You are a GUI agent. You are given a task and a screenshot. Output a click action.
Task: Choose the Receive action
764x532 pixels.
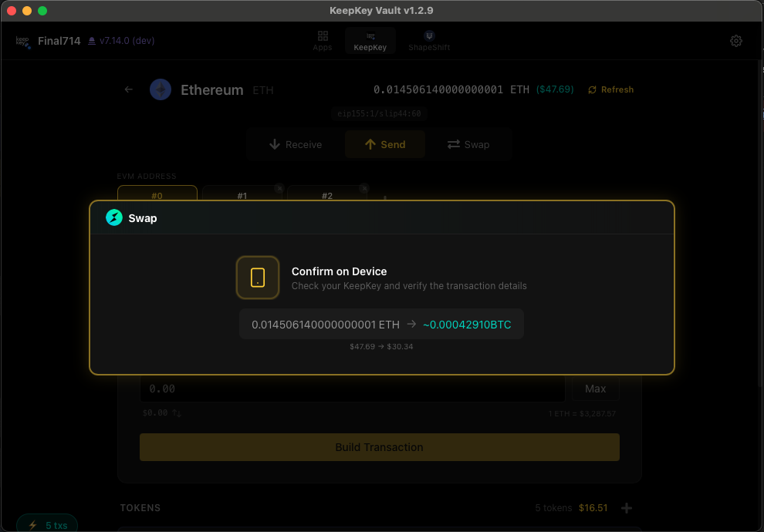[295, 144]
